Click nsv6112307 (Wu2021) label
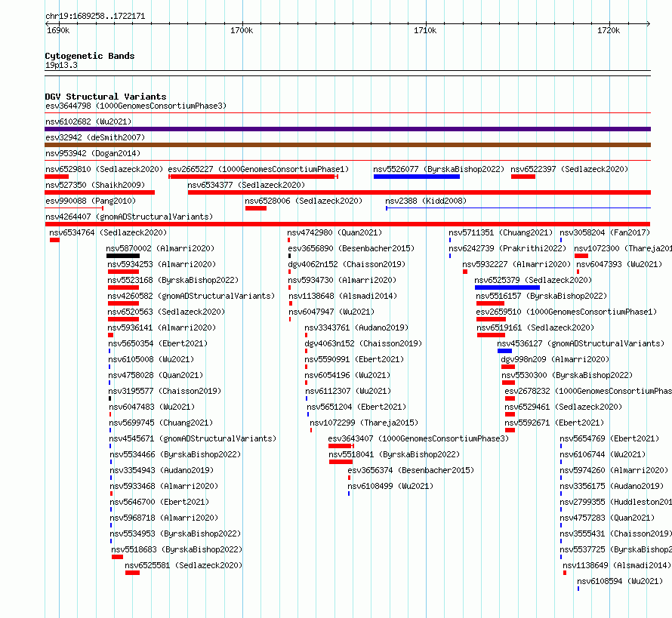The width and height of the screenshot is (672, 618). [348, 391]
